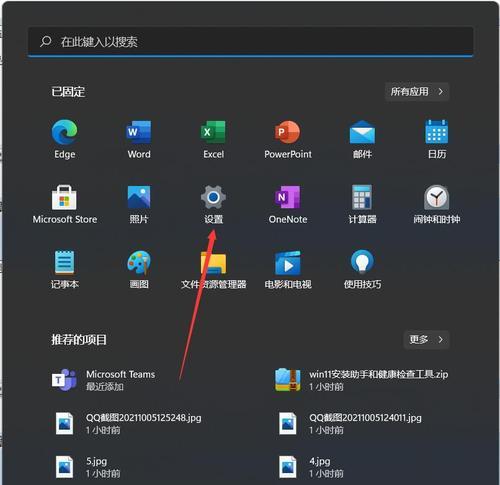Click the 在此键入以搜索 search box
This screenshot has width=500, height=485.
click(250, 42)
